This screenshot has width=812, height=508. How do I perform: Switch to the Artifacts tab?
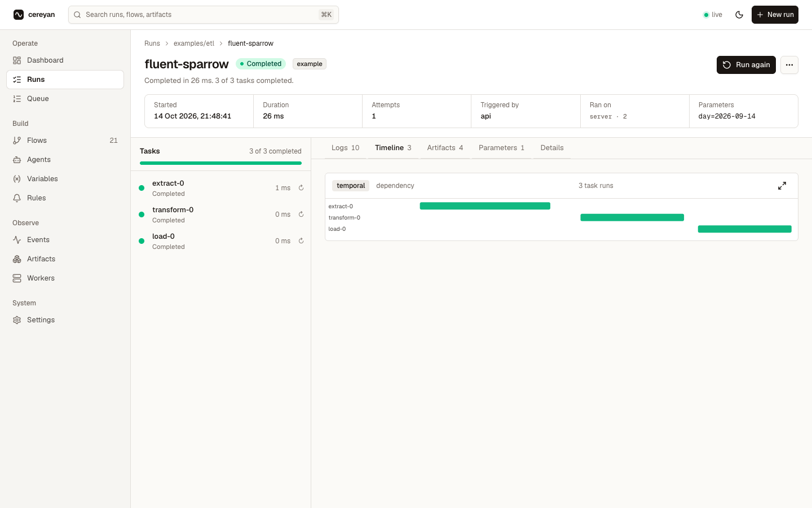tap(445, 148)
